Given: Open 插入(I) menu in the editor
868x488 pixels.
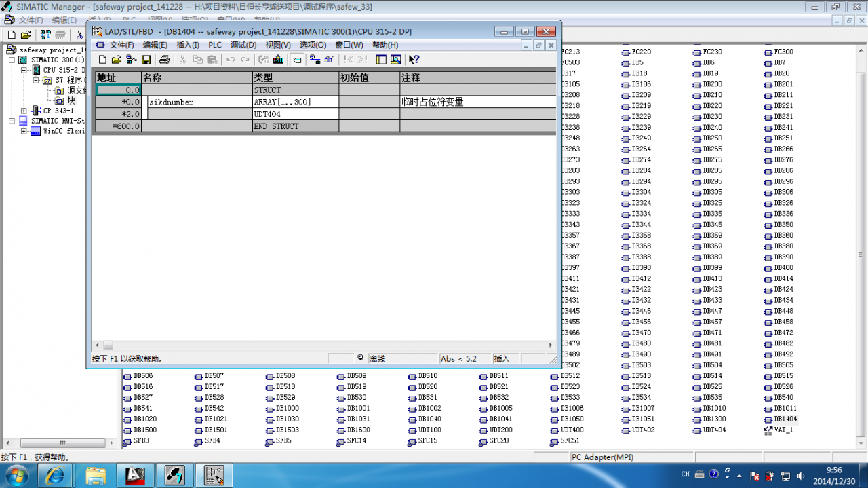Looking at the screenshot, I should (188, 45).
